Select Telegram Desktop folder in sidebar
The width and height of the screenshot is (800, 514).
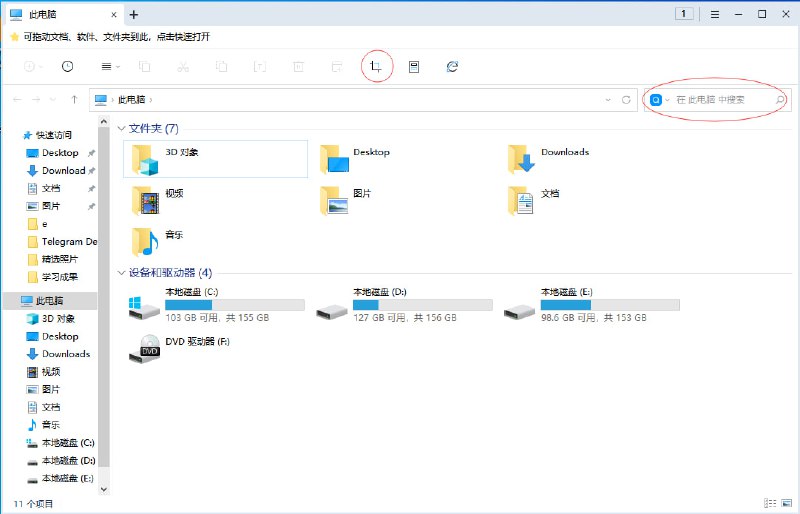[68, 242]
